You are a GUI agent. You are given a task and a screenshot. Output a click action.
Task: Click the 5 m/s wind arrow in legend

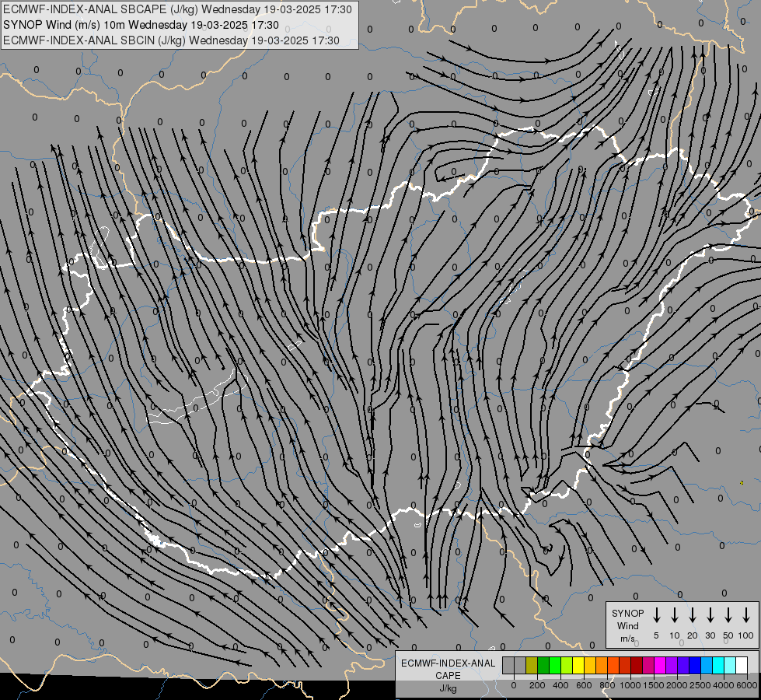pos(656,615)
